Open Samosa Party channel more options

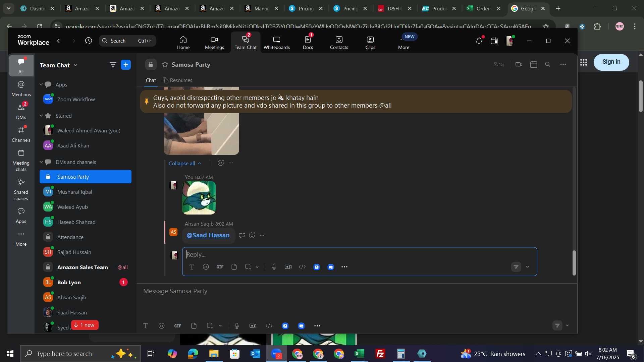point(563,64)
